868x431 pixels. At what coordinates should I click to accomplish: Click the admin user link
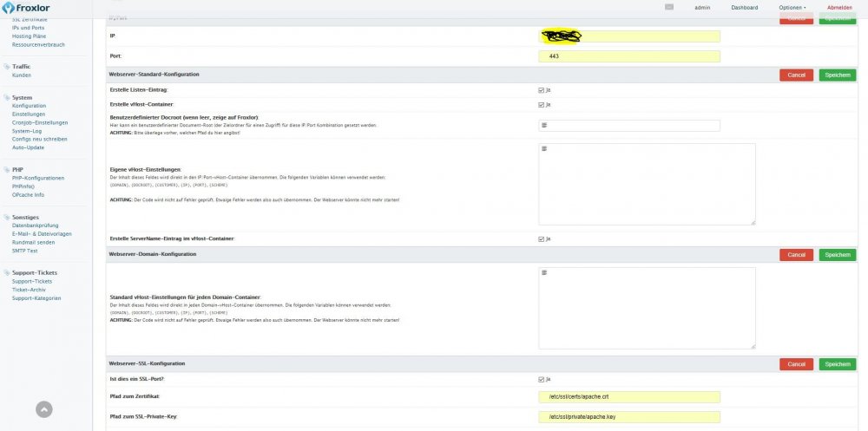702,8
